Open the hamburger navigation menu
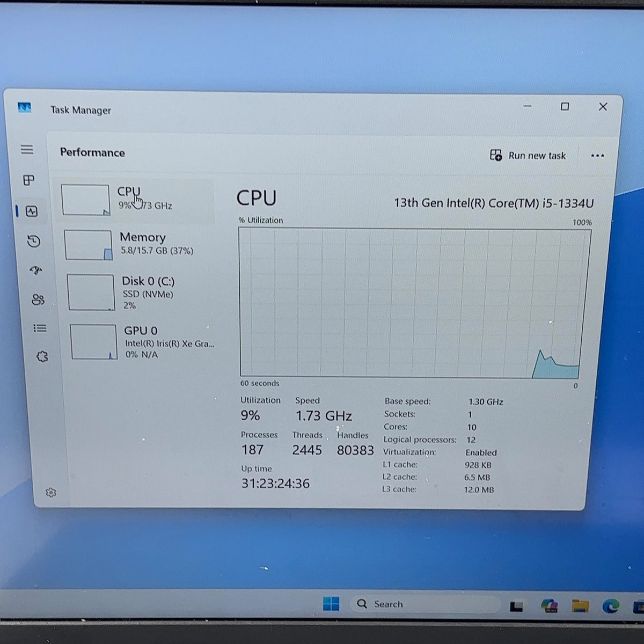The width and height of the screenshot is (644, 644). (27, 150)
